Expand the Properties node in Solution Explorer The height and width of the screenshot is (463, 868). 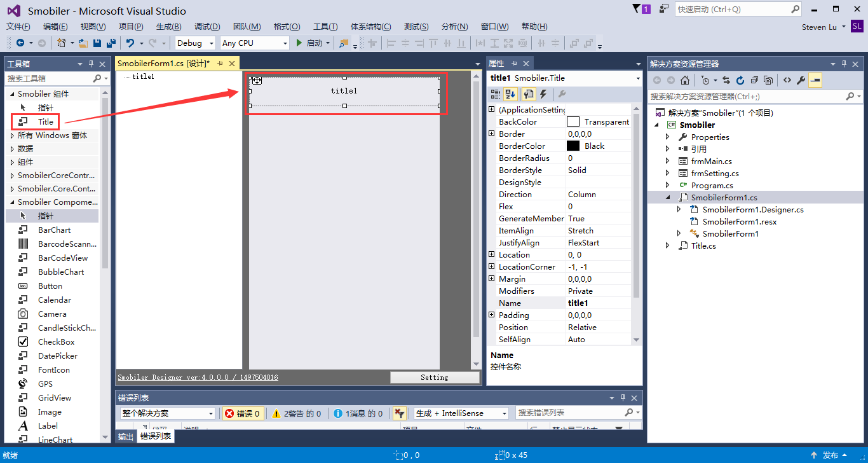667,137
